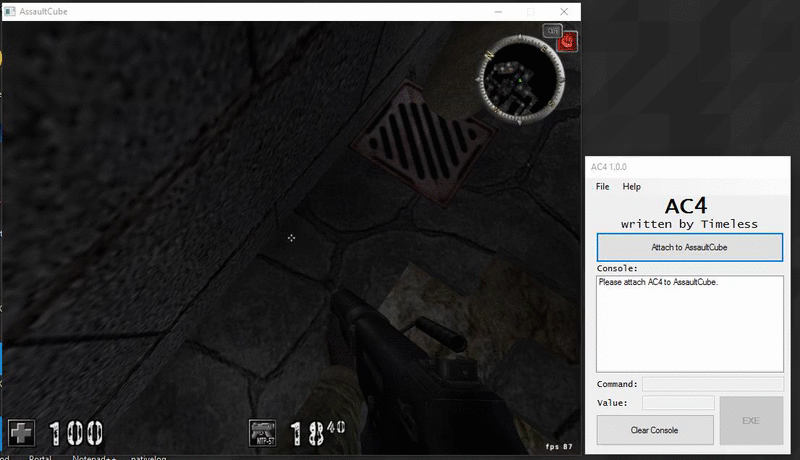Click the red hand team icon
Screen dimensions: 800x460
(567, 42)
